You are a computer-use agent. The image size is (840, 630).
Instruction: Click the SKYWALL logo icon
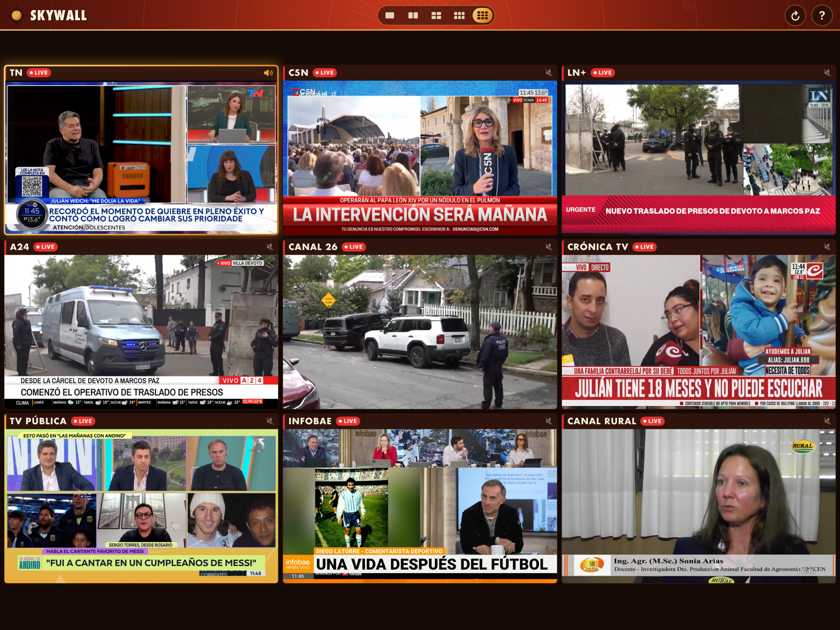tap(17, 15)
